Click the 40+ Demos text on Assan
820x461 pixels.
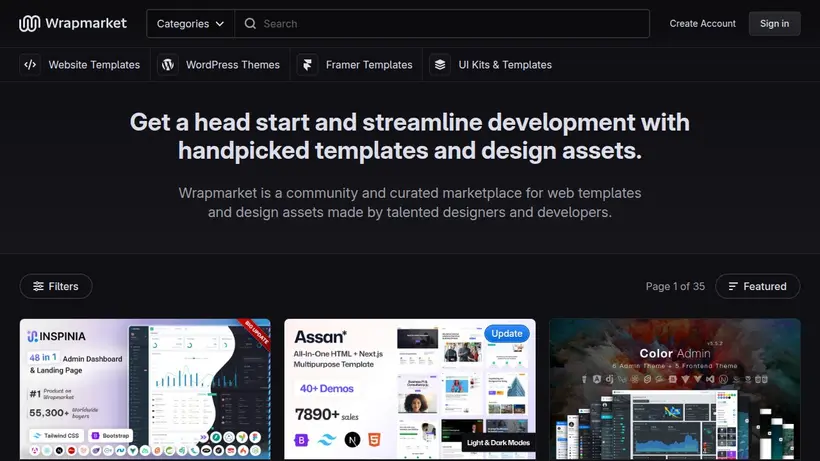coord(327,388)
